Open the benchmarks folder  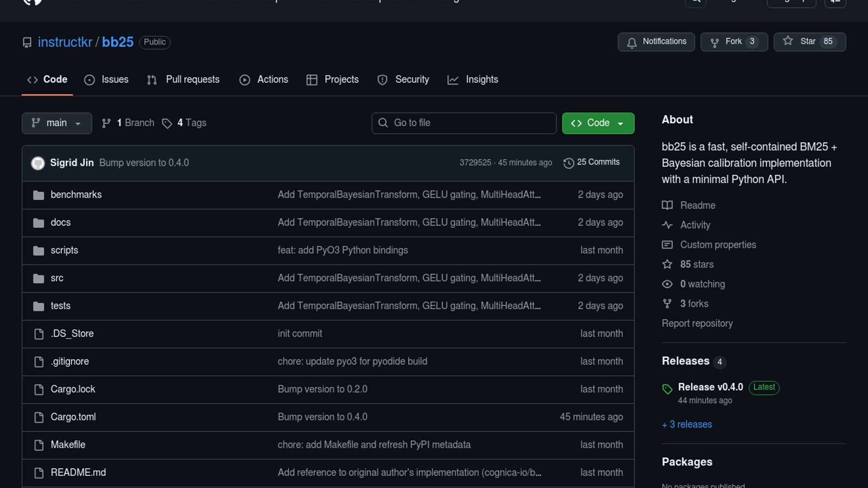(76, 195)
